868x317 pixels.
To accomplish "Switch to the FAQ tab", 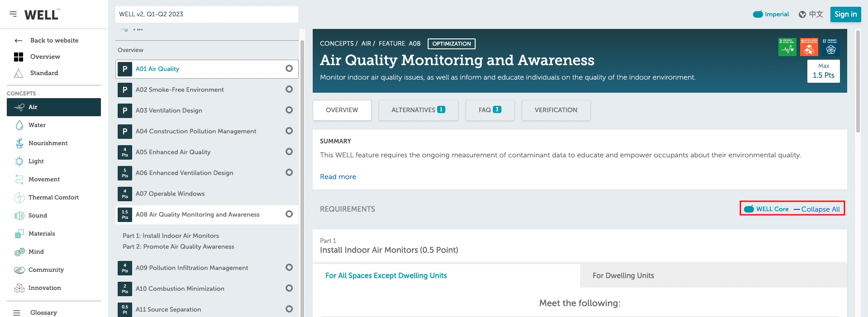I will click(x=490, y=110).
